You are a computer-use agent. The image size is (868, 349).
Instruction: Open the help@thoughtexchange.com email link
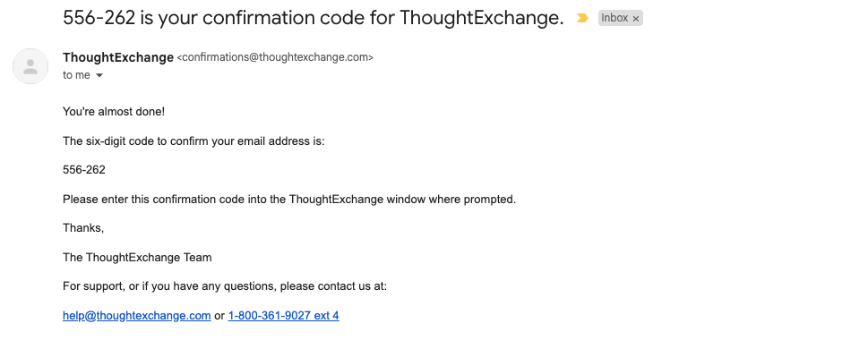[x=137, y=316]
